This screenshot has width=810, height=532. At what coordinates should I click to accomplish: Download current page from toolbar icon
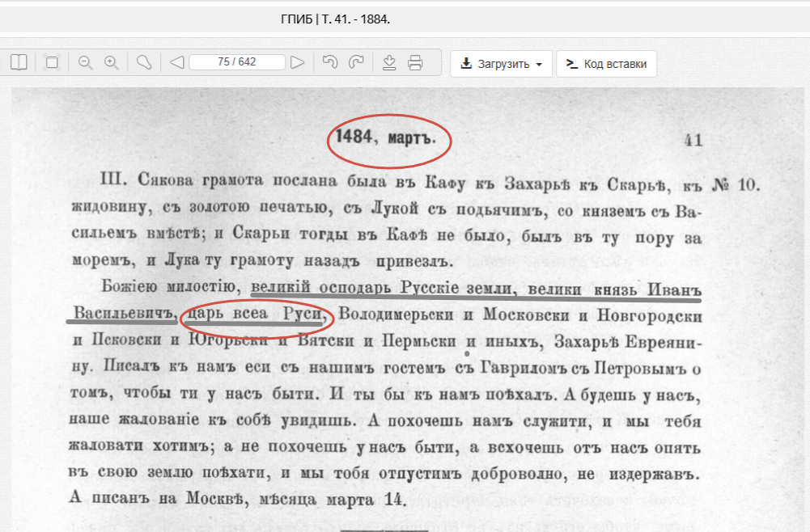[389, 62]
